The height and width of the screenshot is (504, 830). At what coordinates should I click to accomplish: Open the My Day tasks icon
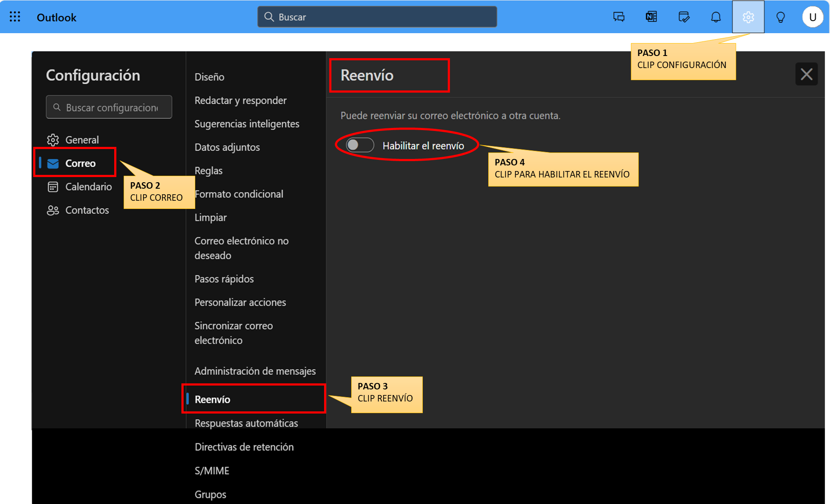683,17
